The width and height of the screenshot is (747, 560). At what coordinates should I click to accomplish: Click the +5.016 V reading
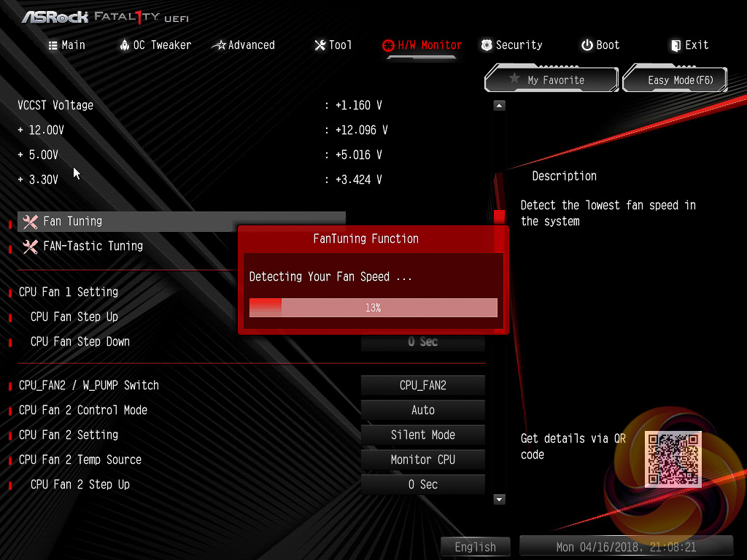click(359, 155)
